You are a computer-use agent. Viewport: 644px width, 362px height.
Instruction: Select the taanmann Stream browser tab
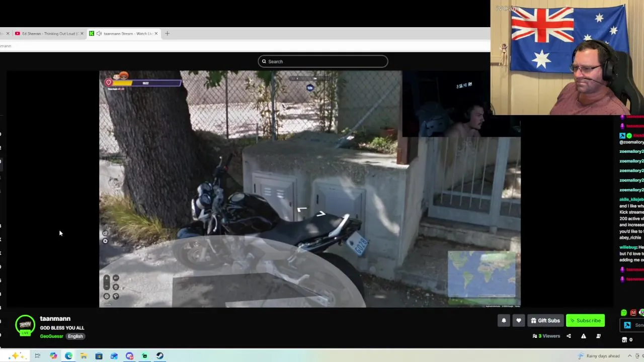(123, 34)
